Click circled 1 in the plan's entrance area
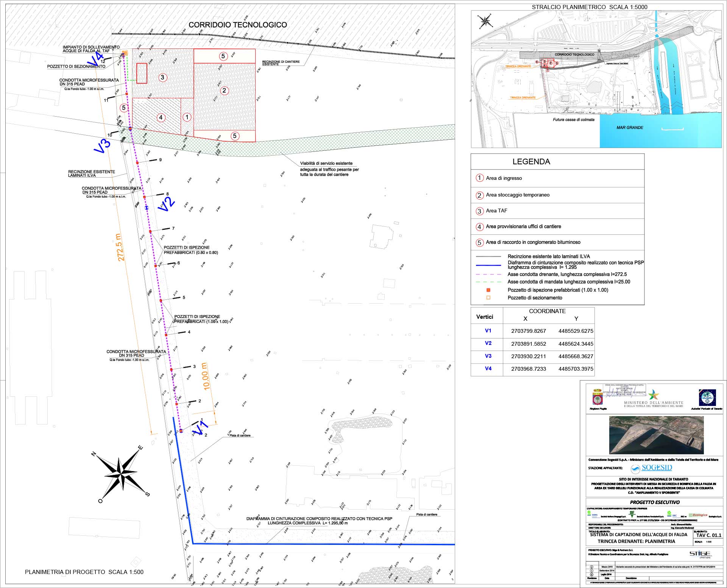 coord(187,117)
